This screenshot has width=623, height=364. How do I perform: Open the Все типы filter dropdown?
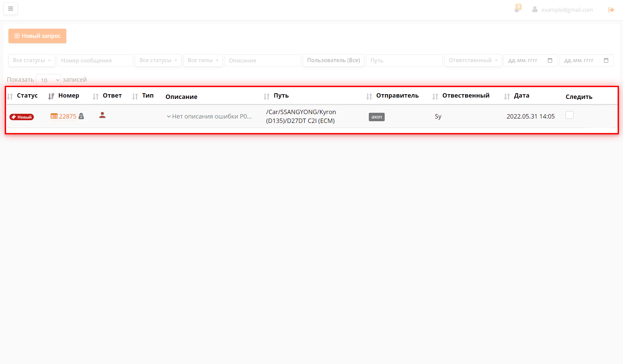[203, 60]
